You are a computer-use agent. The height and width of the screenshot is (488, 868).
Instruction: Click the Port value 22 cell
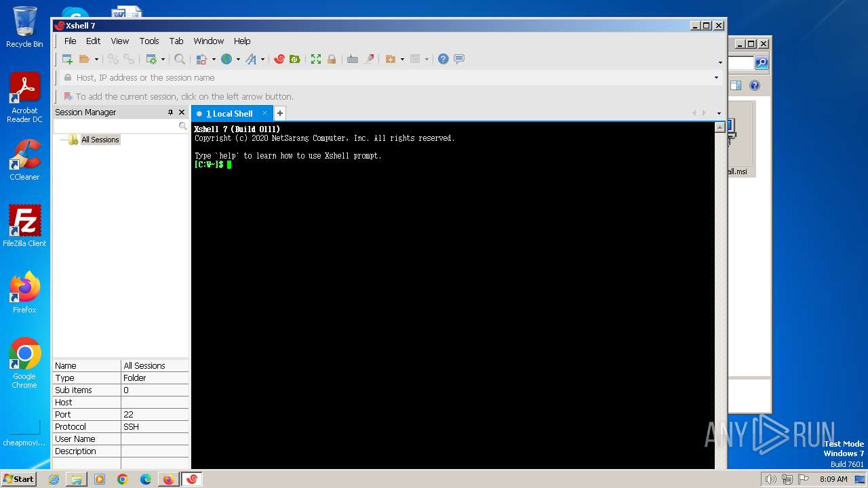(x=155, y=415)
